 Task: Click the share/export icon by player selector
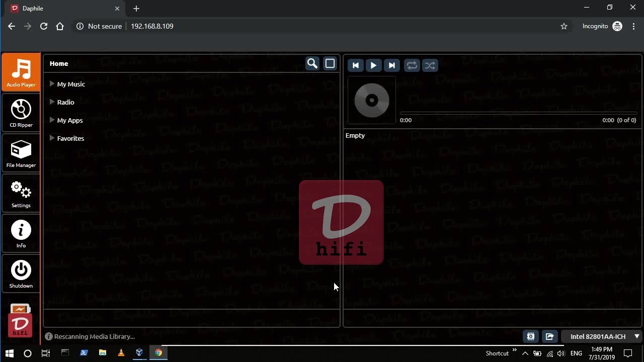pos(549,336)
